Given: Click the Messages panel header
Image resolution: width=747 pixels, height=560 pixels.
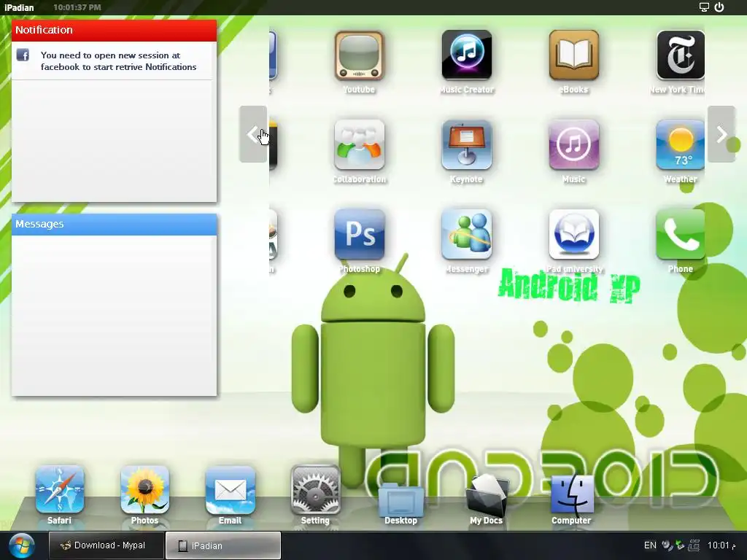Looking at the screenshot, I should [115, 225].
